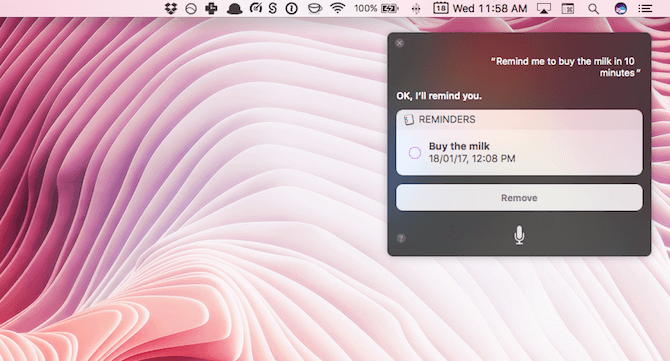Click the Bluetooth status icon
Screen dimensions: 670x361
pos(416,9)
